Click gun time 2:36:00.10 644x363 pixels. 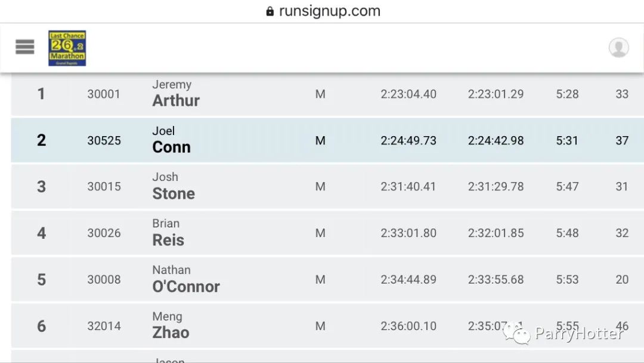tap(408, 326)
